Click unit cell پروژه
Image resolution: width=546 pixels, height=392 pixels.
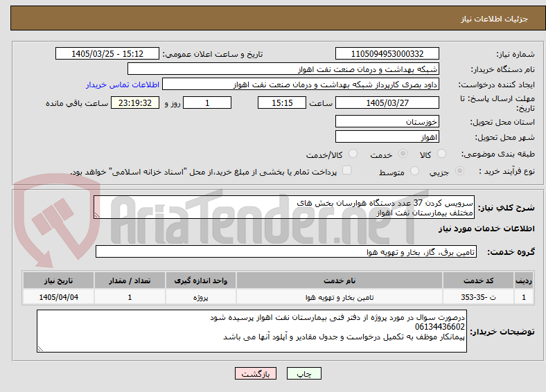click(x=201, y=297)
